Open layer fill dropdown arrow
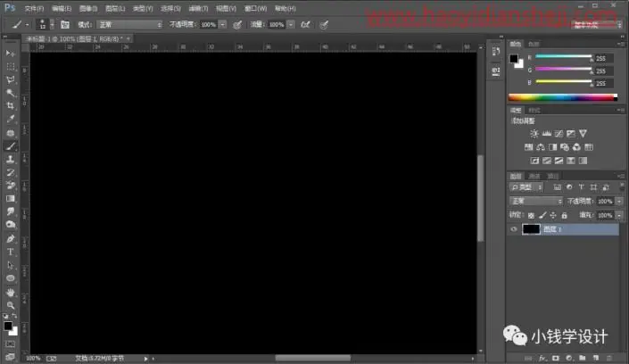The height and width of the screenshot is (364, 629). [x=619, y=216]
